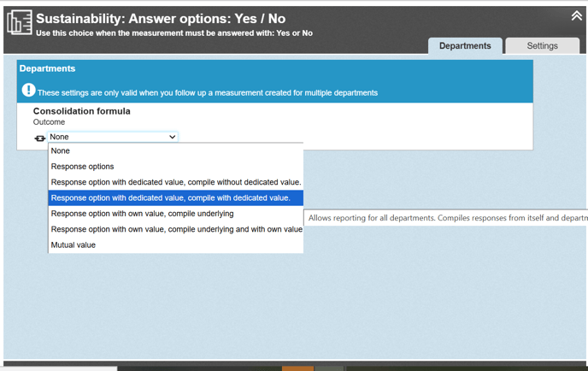
Task: Choose the "Mutual value" option
Action: [x=73, y=245]
